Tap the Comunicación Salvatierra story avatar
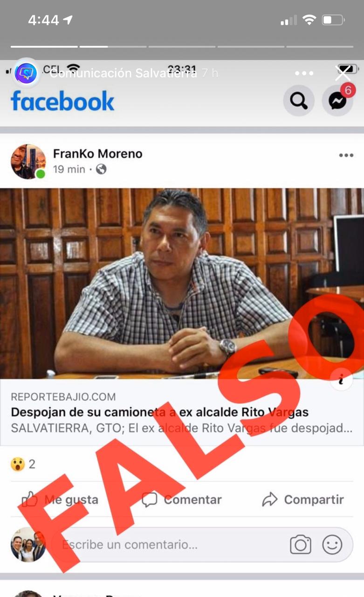 click(26, 73)
